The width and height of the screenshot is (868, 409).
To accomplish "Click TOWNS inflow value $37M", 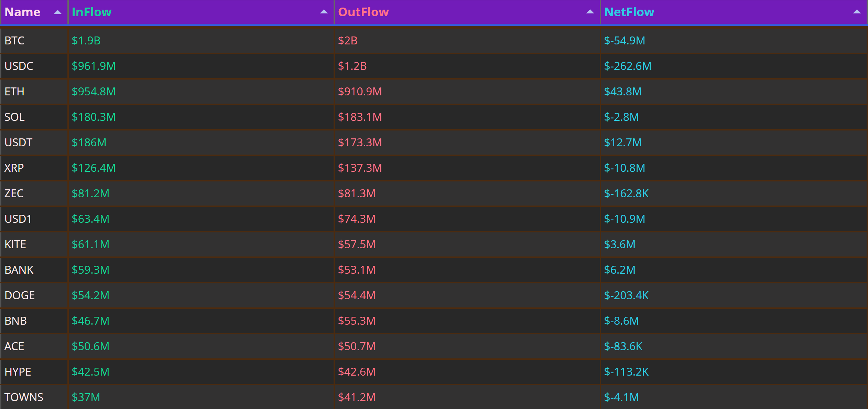I will tap(86, 397).
